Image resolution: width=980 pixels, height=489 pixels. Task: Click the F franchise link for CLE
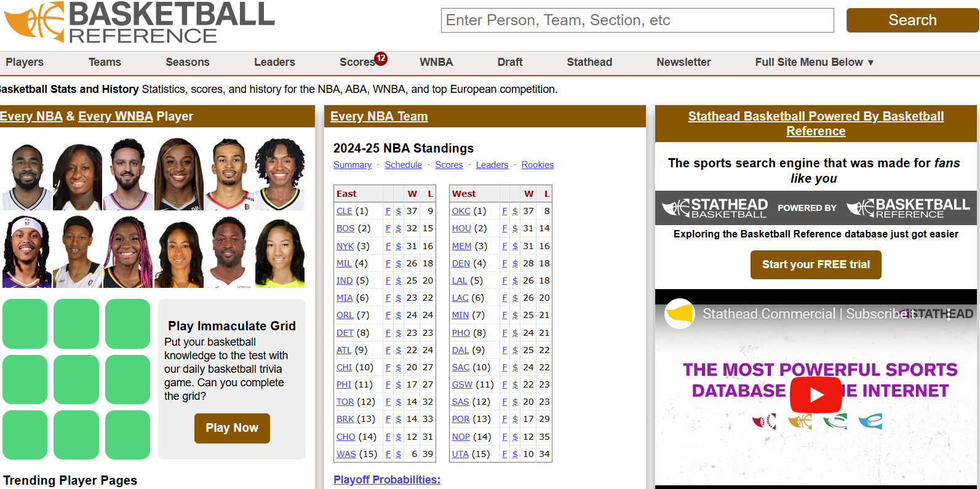click(388, 211)
